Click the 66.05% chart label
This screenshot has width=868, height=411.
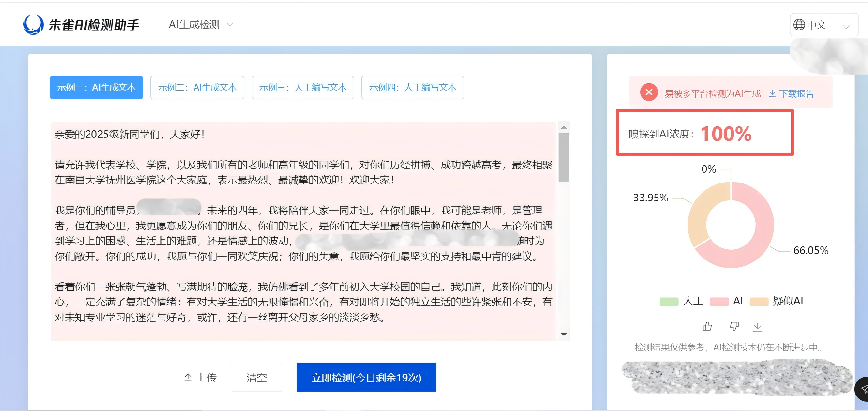point(811,250)
